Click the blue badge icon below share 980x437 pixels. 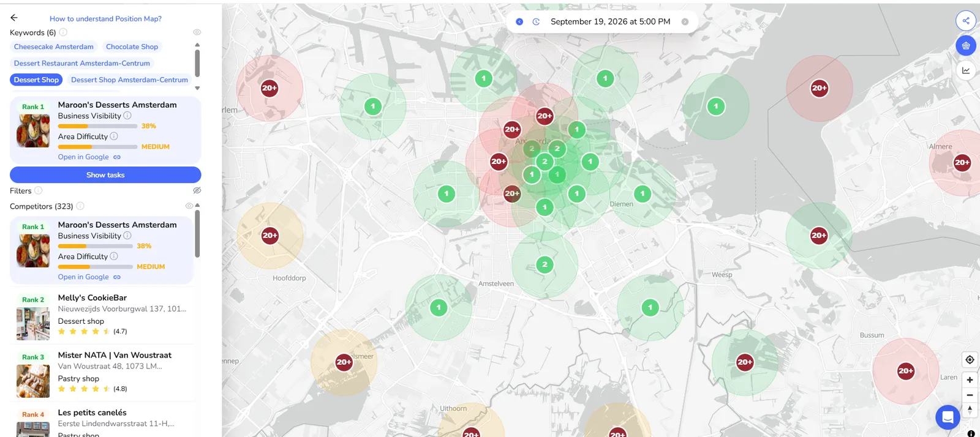[966, 45]
